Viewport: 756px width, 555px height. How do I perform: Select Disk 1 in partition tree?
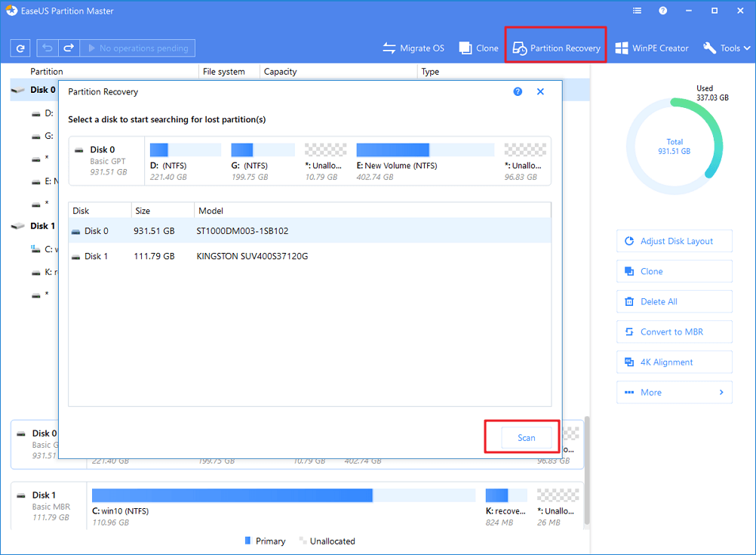(x=33, y=226)
